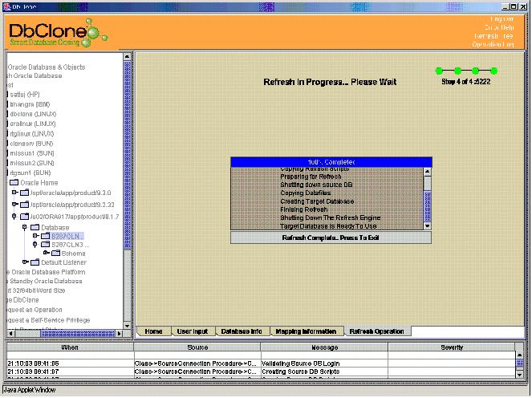Select rtglinux (LINUX) host in tree
This screenshot has height=398, width=532.
click(x=32, y=134)
